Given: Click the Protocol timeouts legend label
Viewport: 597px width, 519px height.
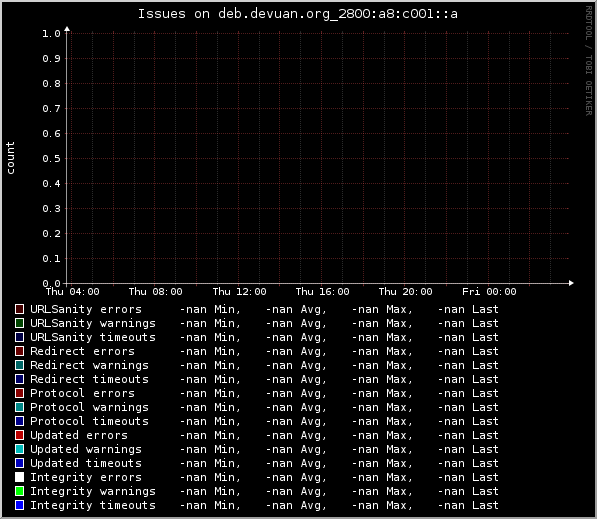Looking at the screenshot, I should (89, 421).
